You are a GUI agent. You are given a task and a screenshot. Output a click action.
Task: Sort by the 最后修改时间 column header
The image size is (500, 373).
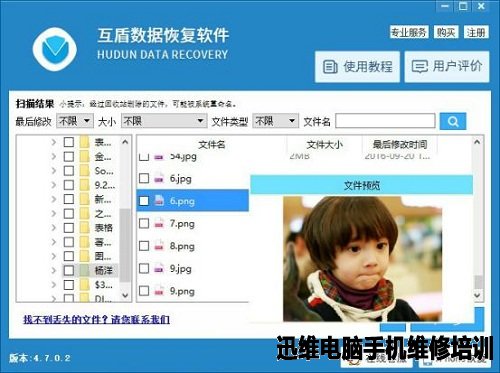click(x=400, y=145)
